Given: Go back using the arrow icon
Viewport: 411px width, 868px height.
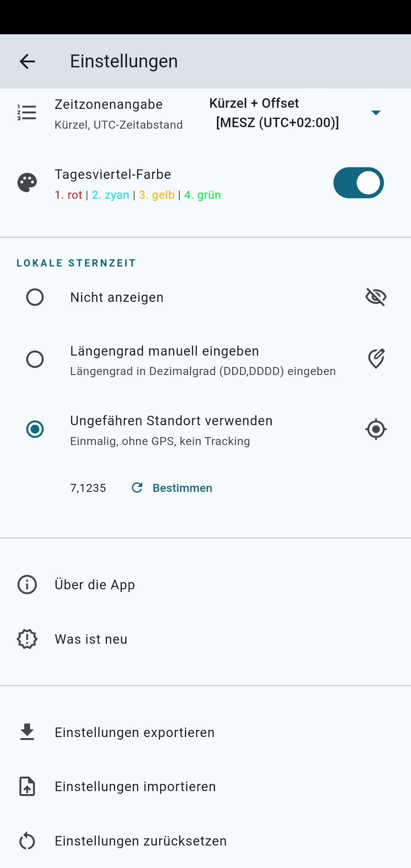Looking at the screenshot, I should [x=27, y=61].
